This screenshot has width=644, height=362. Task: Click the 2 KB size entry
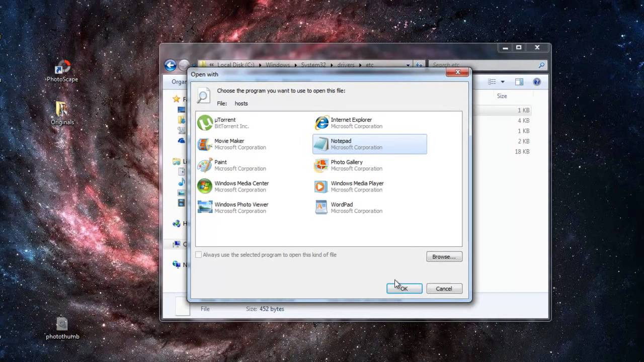524,141
